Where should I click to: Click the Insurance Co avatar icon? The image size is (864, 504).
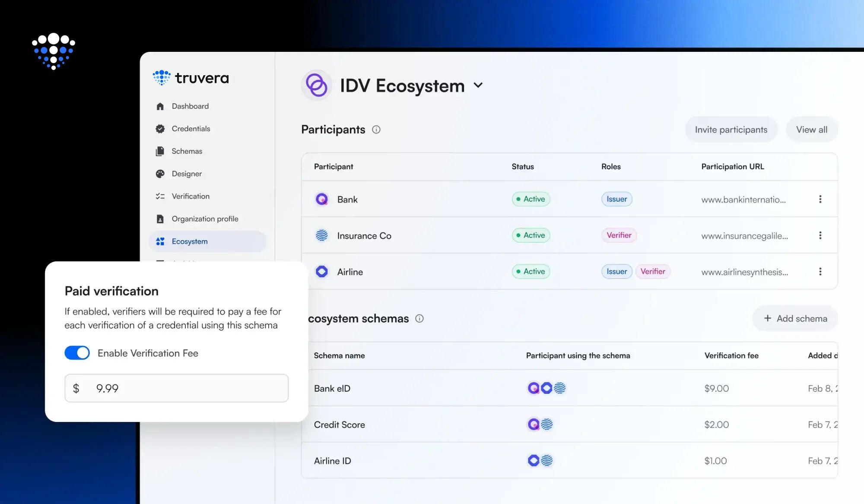(x=321, y=235)
